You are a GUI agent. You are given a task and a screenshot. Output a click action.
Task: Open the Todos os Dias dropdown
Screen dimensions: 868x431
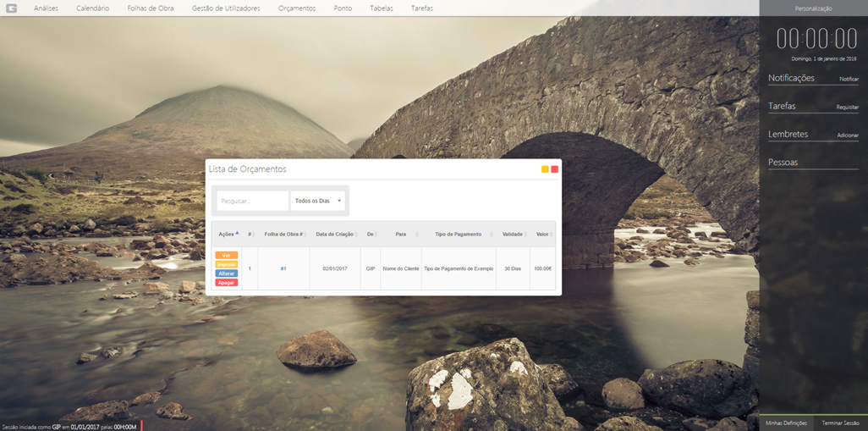pos(318,201)
